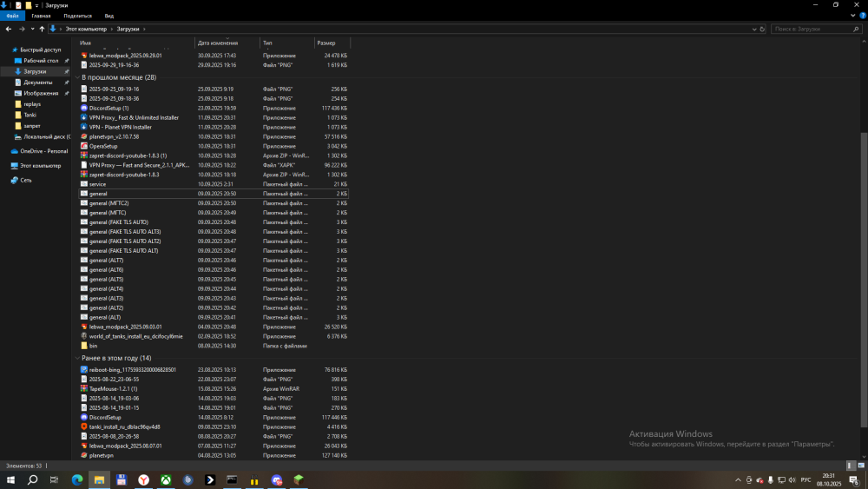Launch Microsoft Edge from the taskbar
868x489 pixels.
coord(77,479)
